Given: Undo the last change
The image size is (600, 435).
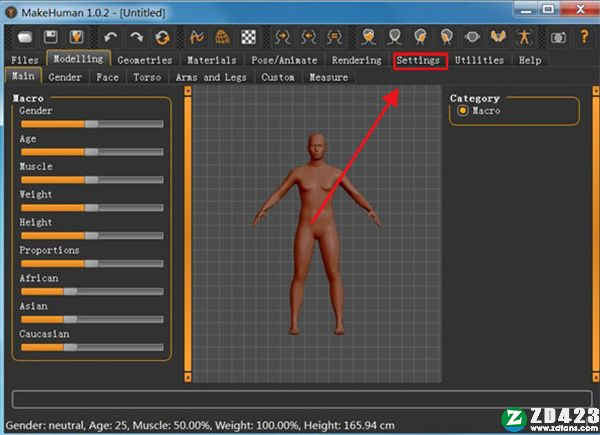Looking at the screenshot, I should 111,37.
